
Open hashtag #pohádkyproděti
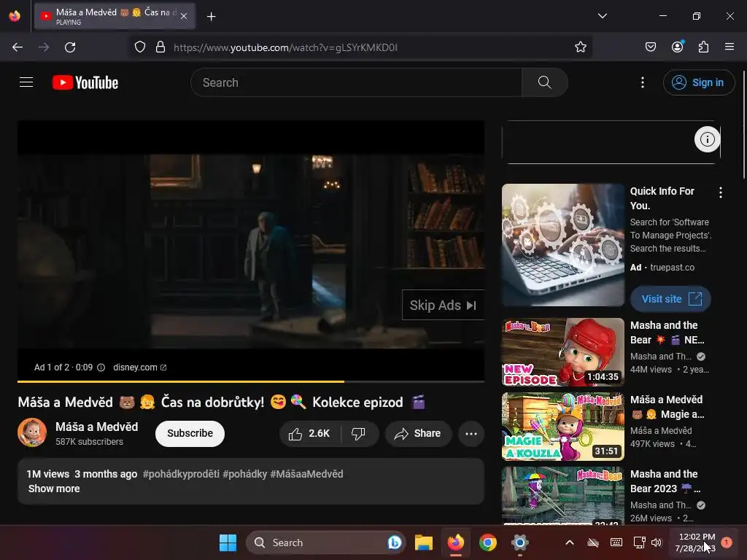pyautogui.click(x=181, y=474)
